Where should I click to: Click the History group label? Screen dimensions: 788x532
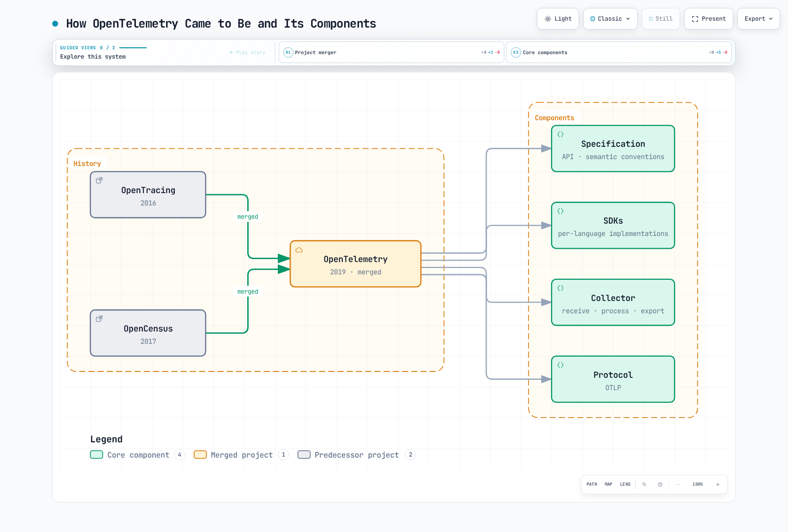point(87,164)
